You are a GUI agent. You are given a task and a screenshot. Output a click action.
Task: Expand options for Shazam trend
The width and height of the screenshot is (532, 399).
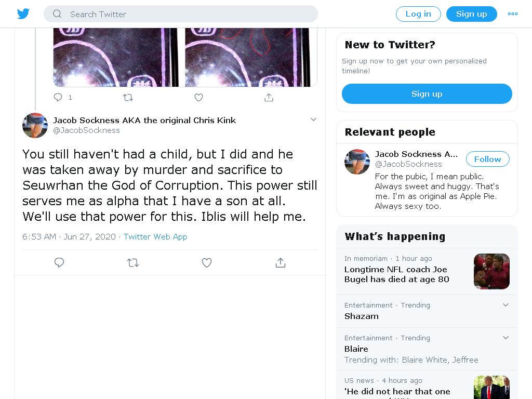tap(506, 304)
